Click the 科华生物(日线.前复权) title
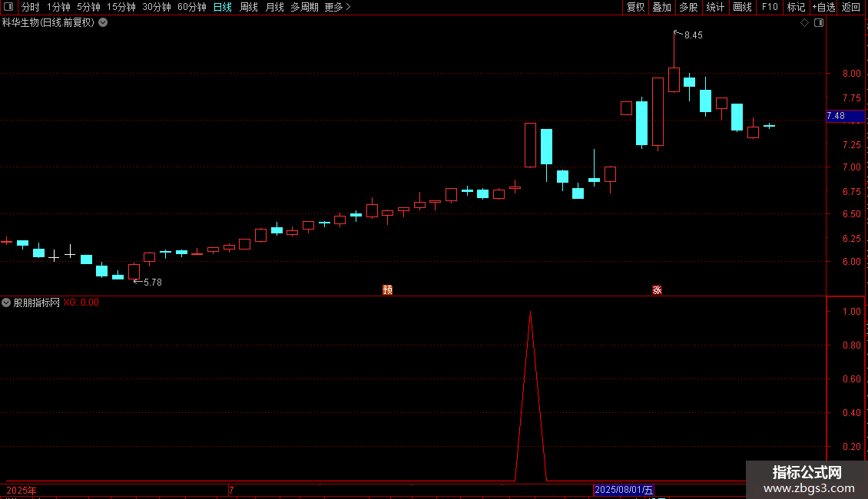This screenshot has width=868, height=499. [x=48, y=23]
